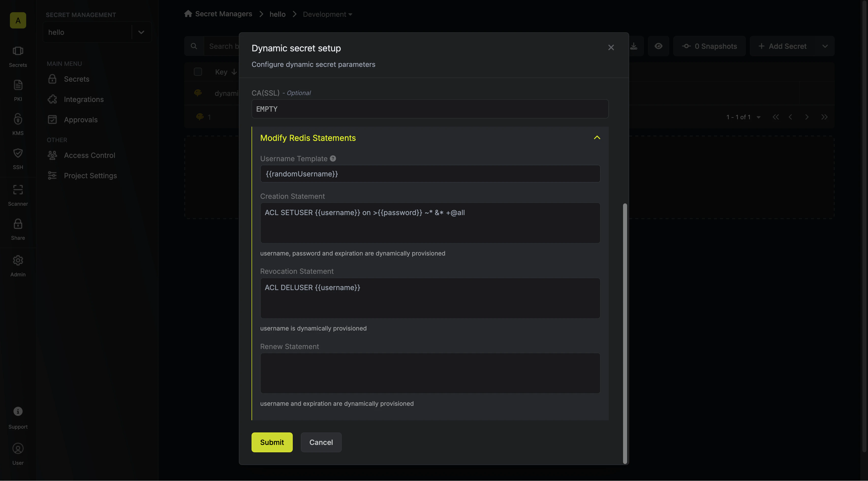Collapse the Modify Redis Statements section
Image resolution: width=868 pixels, height=481 pixels.
pos(597,138)
